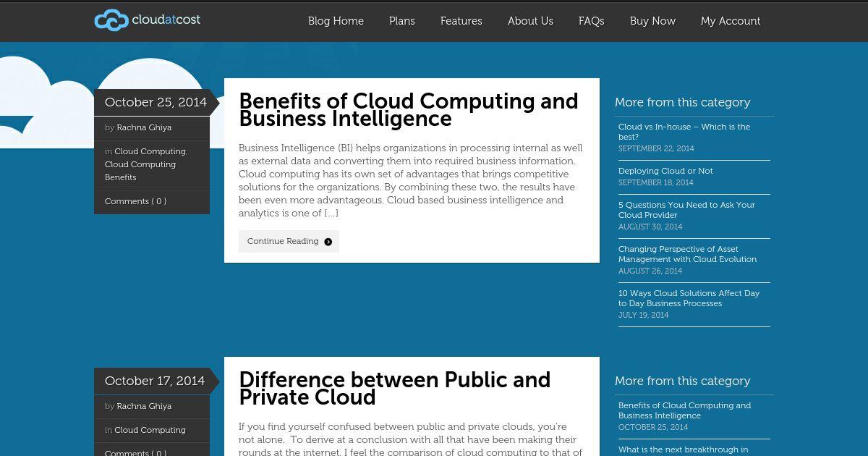This screenshot has height=456, width=868.
Task: Open 10 Ways Cloud Solutions Affect Day to Day Business Processes
Action: (x=689, y=298)
